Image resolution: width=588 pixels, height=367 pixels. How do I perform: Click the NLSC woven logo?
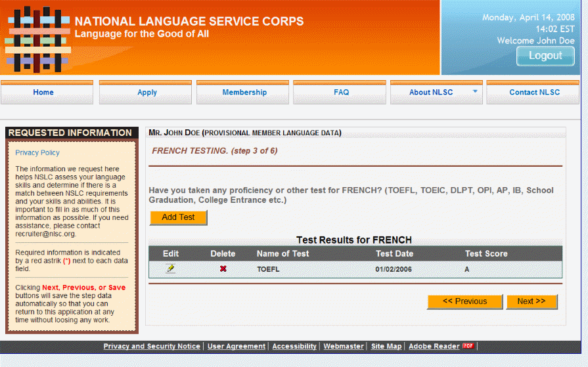pyautogui.click(x=37, y=39)
